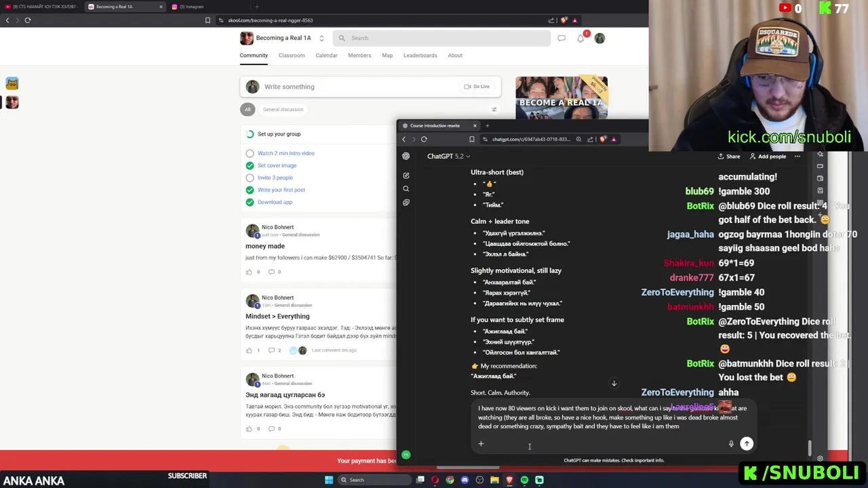868x488 pixels.
Task: Click Add people in ChatGPT
Action: click(x=768, y=157)
